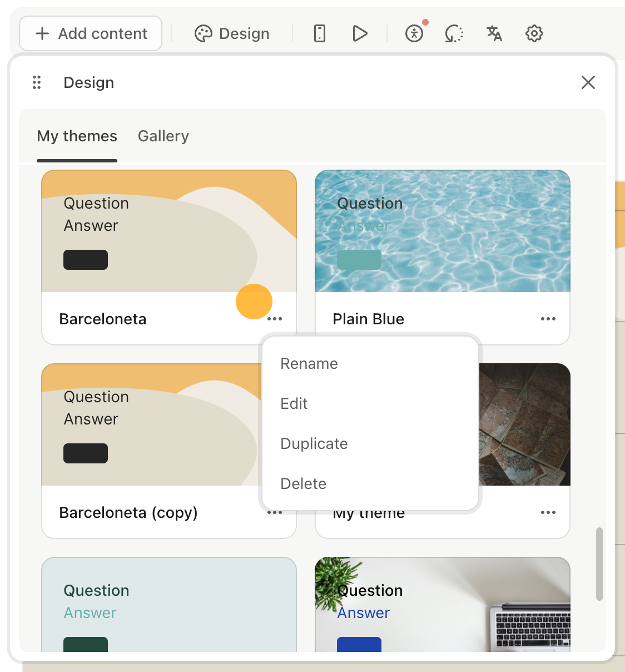Select the maps photo theme thumbnail
Image resolution: width=625 pixels, height=672 pixels.
pyautogui.click(x=524, y=424)
